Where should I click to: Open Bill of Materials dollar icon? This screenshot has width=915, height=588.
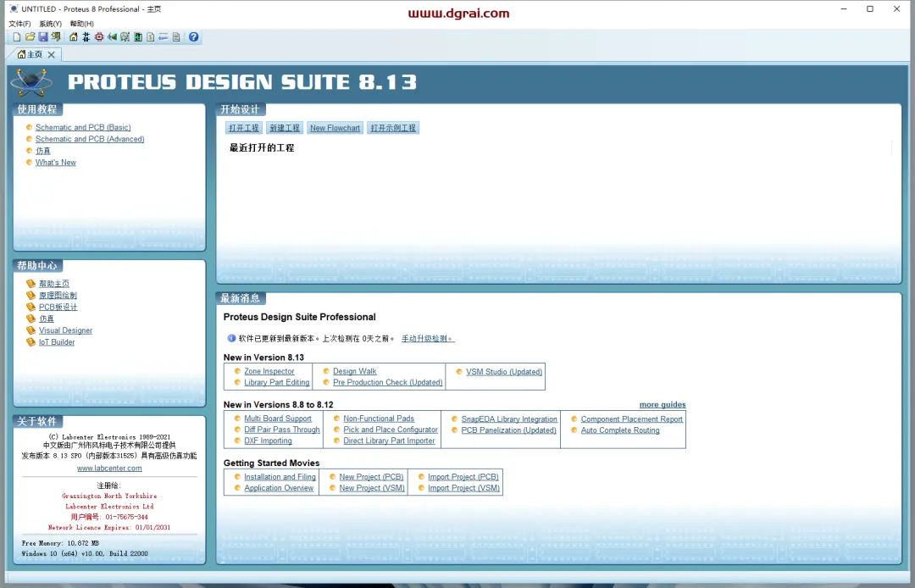click(151, 36)
